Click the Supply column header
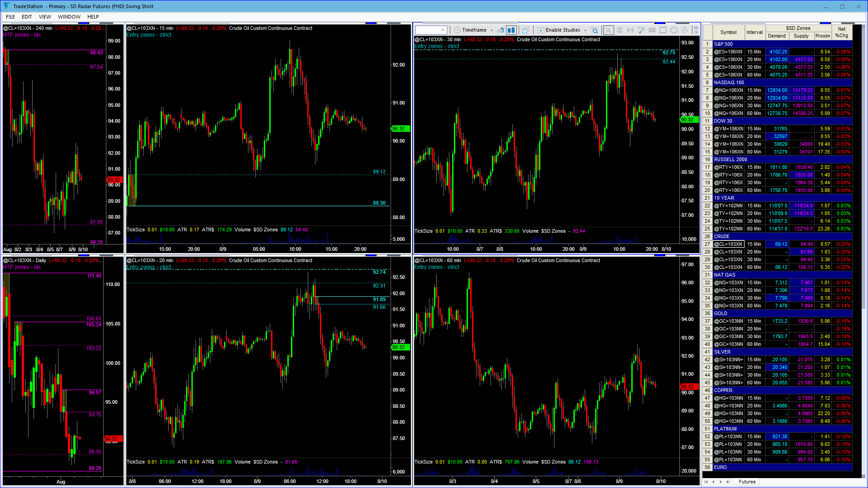This screenshot has height=488, width=868. (801, 36)
